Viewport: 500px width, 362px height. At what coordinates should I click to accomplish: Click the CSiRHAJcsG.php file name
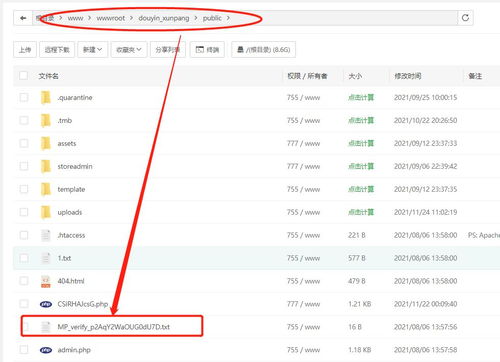point(83,304)
